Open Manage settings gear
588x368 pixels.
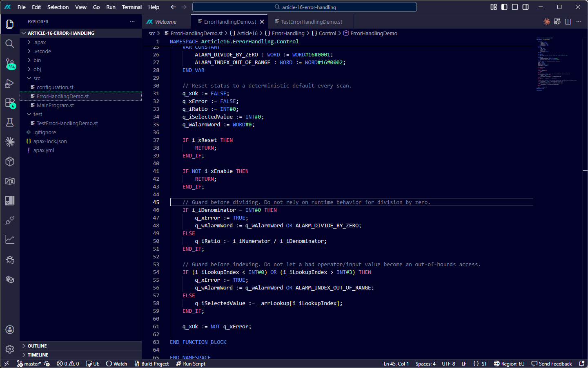(10, 349)
